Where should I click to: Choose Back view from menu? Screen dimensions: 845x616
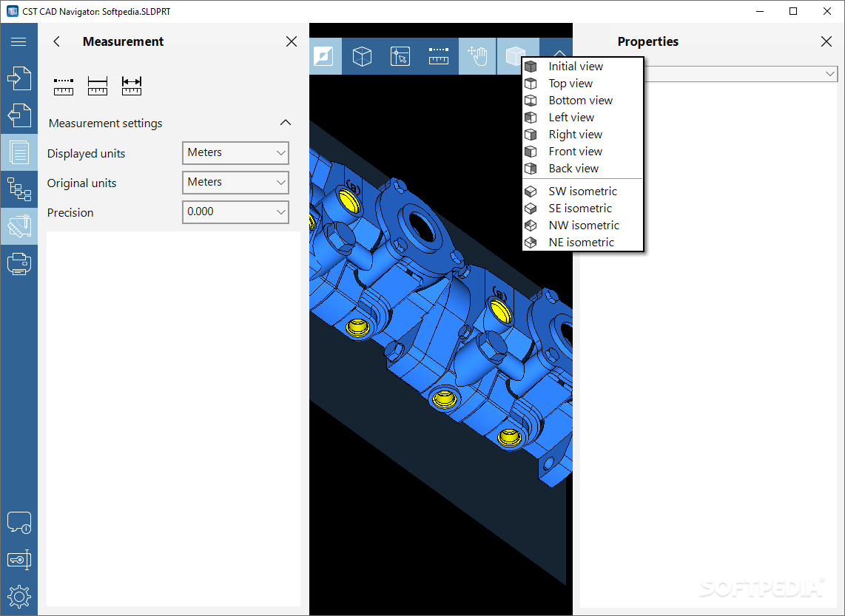click(x=583, y=169)
